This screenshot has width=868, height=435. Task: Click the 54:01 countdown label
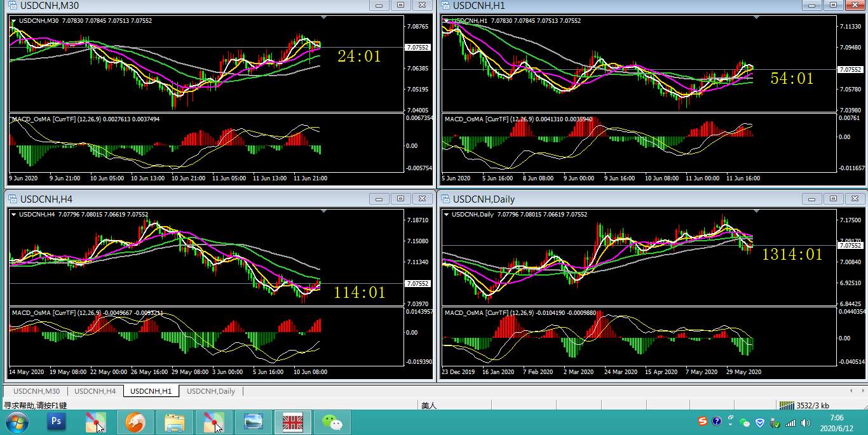tap(792, 78)
